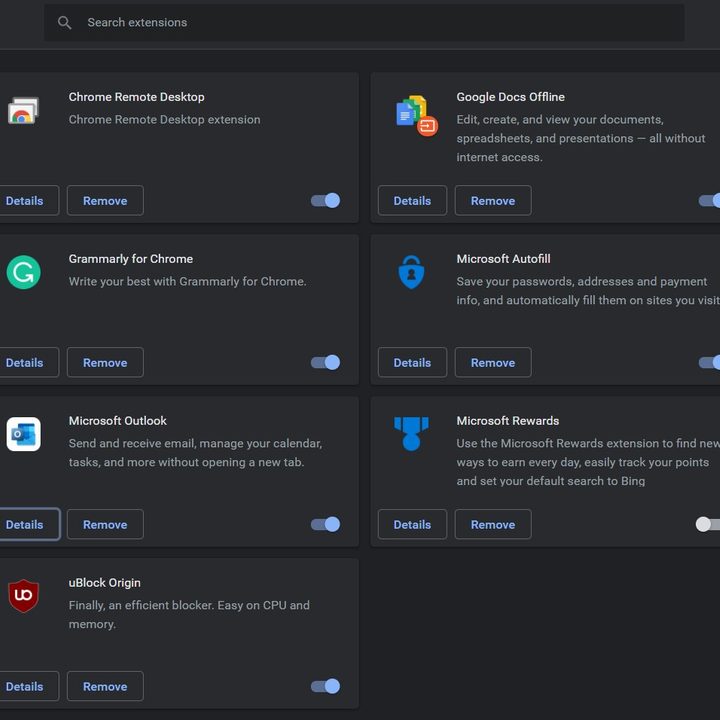The height and width of the screenshot is (720, 720).
Task: Remove the Chrome Remote Desktop extension
Action: (x=105, y=201)
